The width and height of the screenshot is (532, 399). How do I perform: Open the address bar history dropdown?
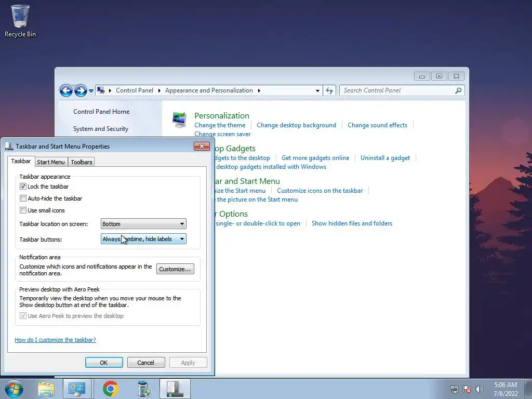tap(317, 90)
